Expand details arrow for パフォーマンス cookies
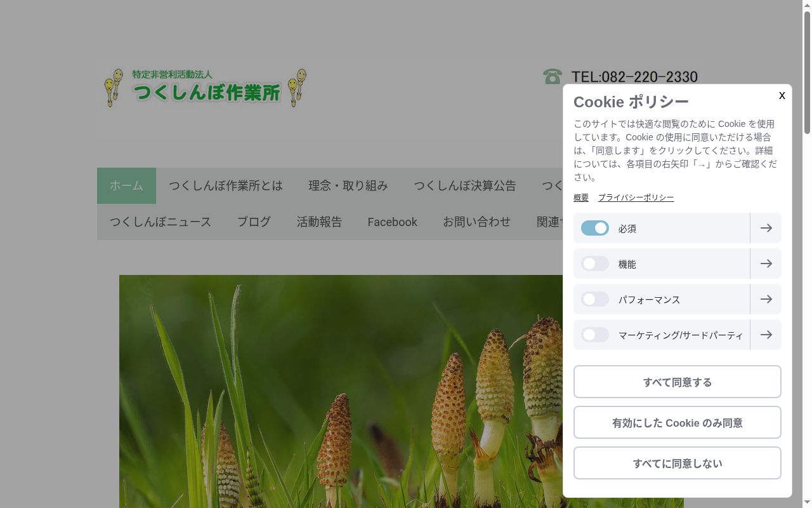Screen dimensions: 812x508 click(x=766, y=299)
